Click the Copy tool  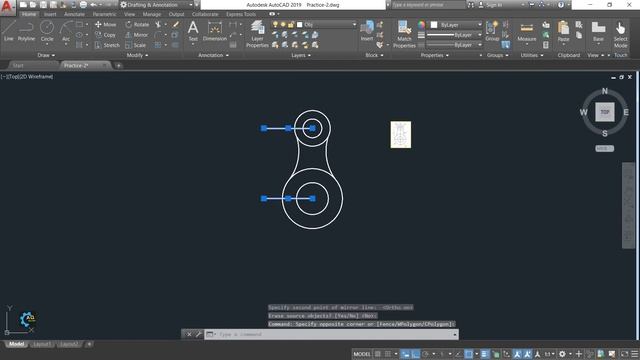105,35
